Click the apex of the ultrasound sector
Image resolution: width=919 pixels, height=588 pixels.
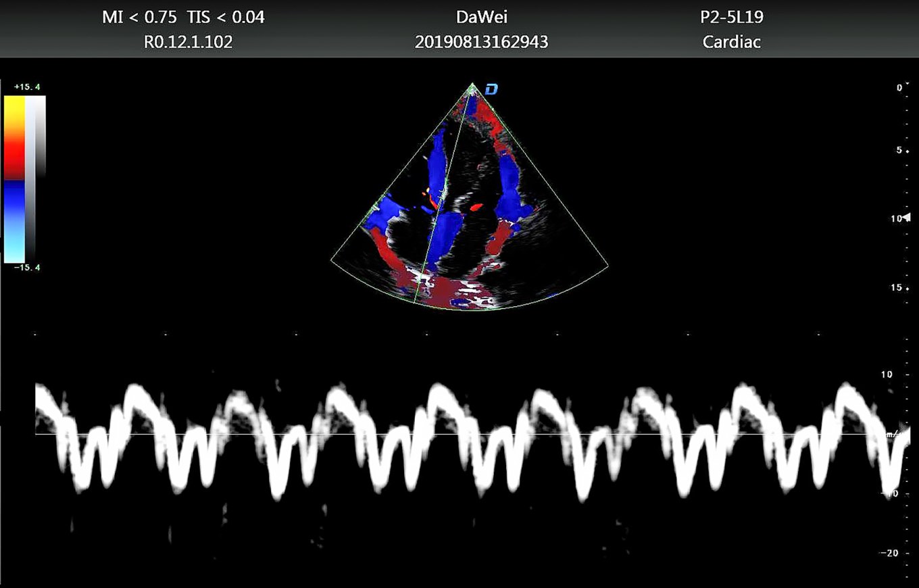click(472, 84)
